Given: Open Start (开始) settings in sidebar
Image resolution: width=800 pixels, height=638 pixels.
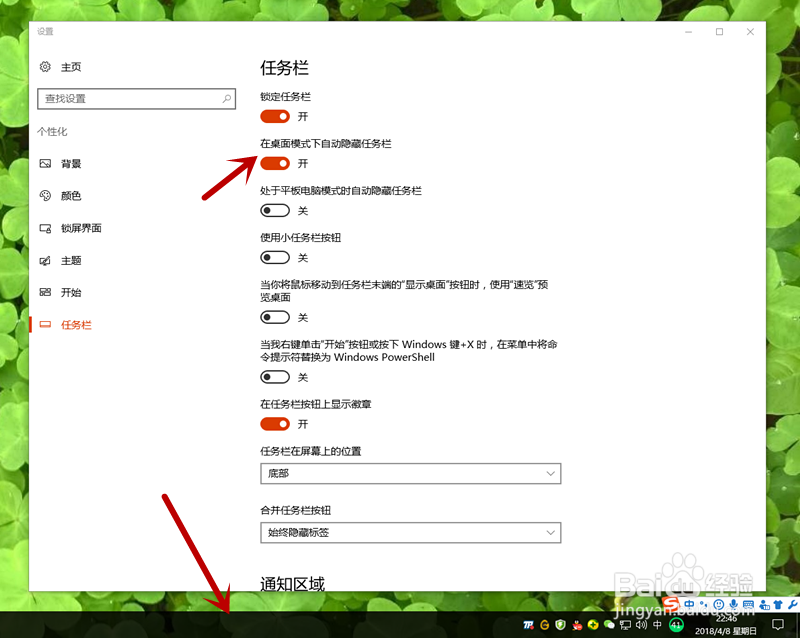Looking at the screenshot, I should pyautogui.click(x=71, y=292).
